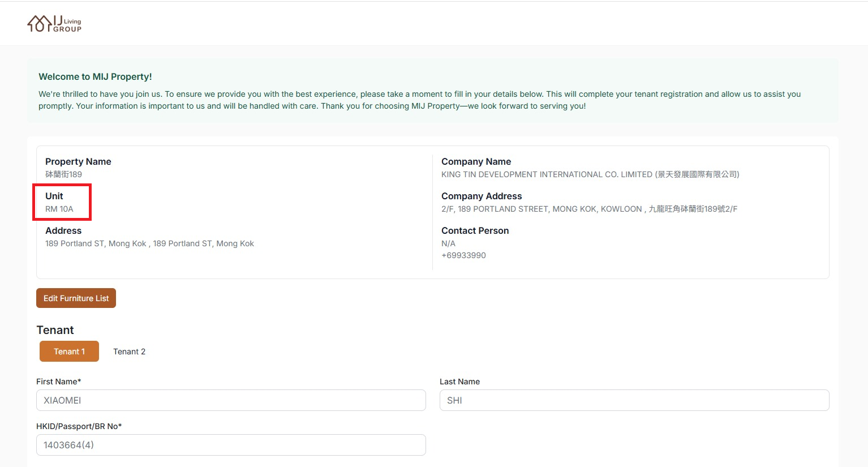Select the contact person value N/A
Screen dimensions: 868x467
(x=448, y=243)
